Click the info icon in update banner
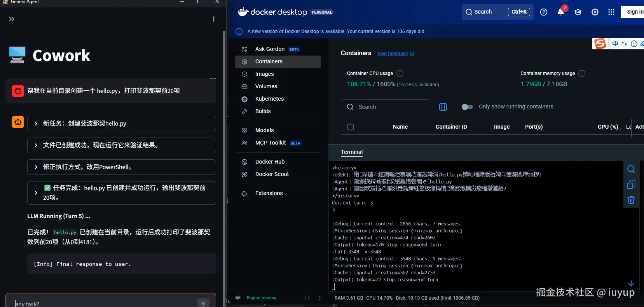This screenshot has height=307, width=644. click(239, 31)
